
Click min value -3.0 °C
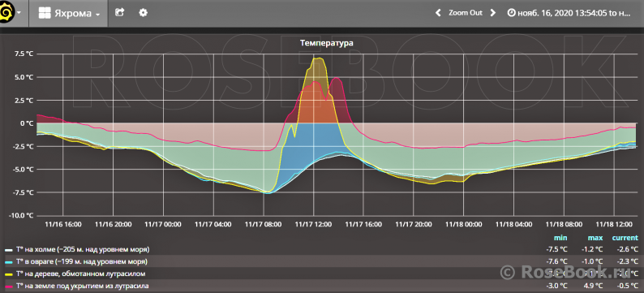pos(556,285)
